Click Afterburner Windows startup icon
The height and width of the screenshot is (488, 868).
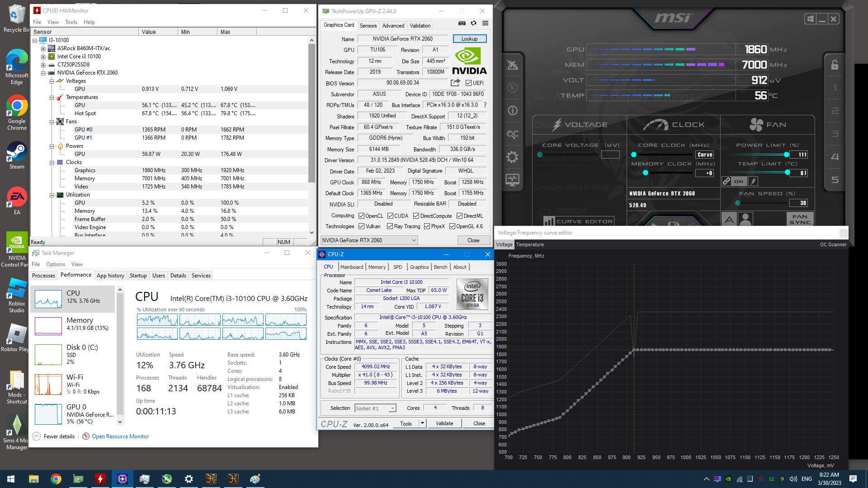[x=810, y=19]
